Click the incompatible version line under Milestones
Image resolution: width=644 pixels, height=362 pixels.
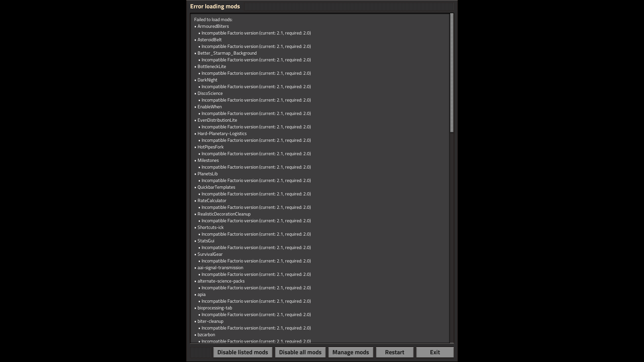[256, 167]
